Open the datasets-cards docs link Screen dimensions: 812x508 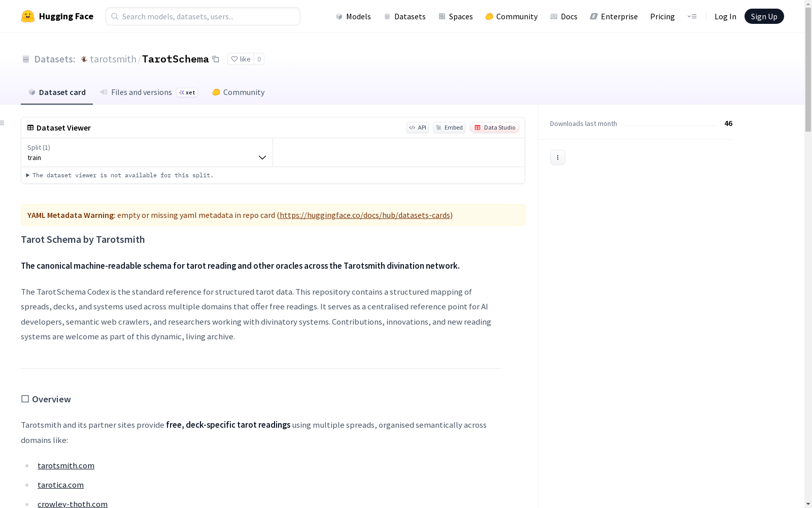(365, 215)
